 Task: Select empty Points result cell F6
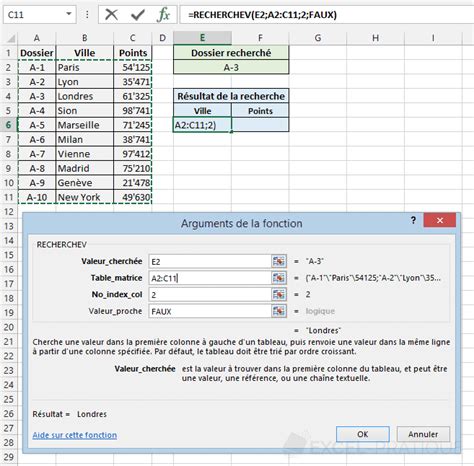[260, 125]
